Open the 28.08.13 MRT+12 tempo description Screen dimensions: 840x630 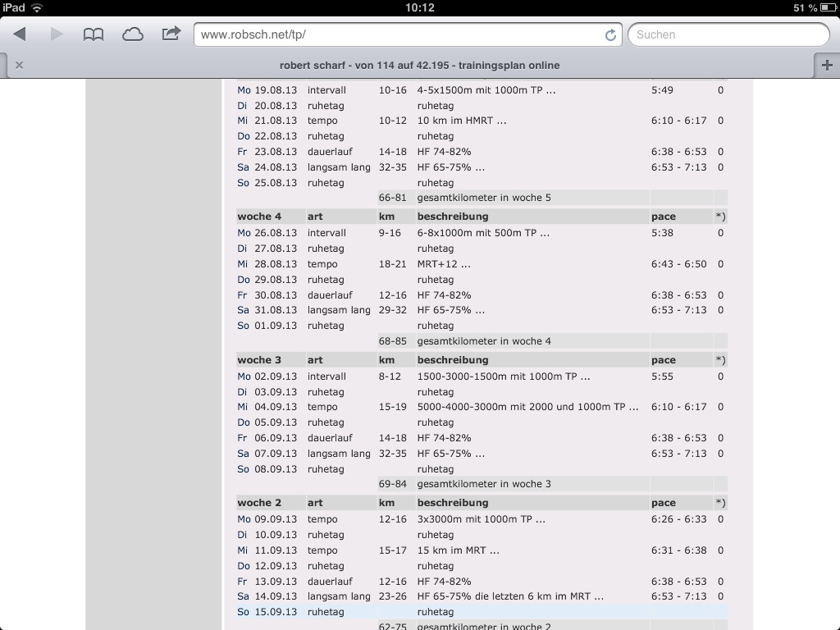444,264
